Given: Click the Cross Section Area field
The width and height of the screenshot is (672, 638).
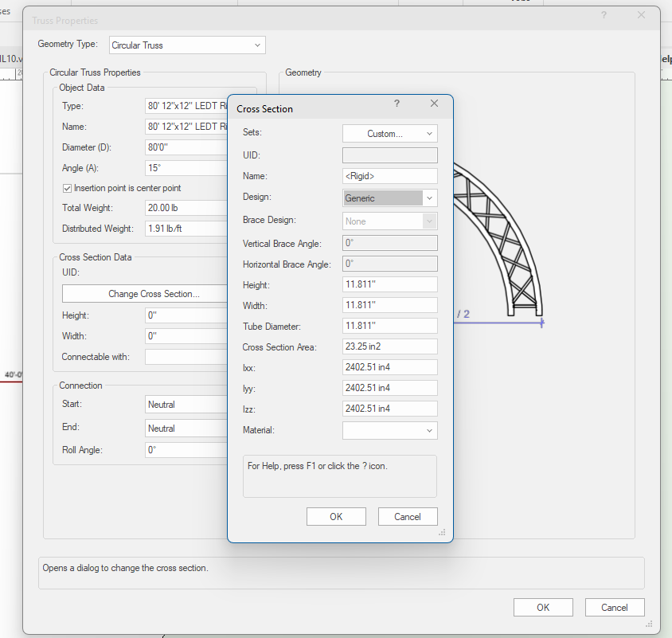Looking at the screenshot, I should point(389,346).
